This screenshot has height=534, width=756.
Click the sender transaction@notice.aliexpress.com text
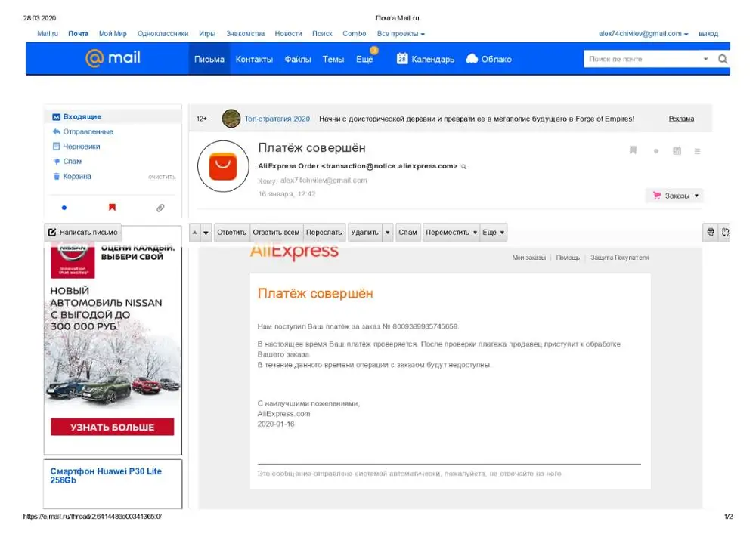coord(389,166)
